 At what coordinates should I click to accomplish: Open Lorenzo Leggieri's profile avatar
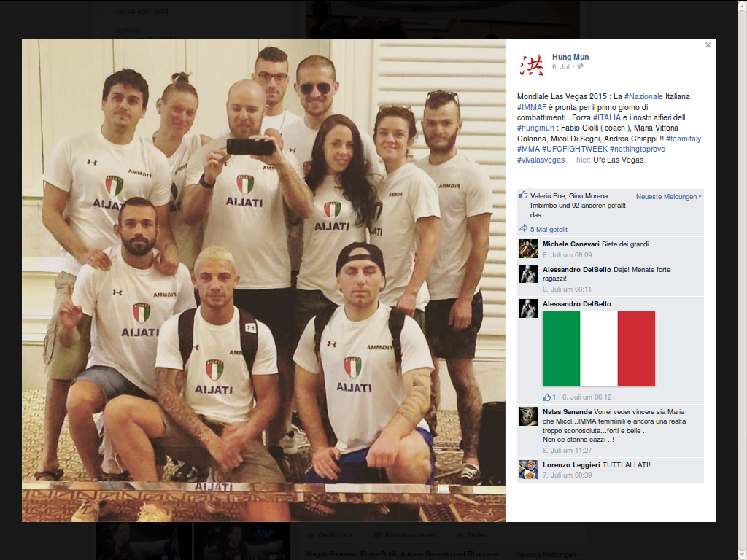528,470
